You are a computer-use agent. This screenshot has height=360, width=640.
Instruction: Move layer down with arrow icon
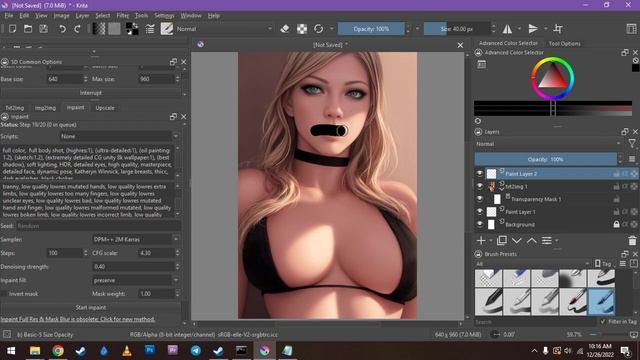517,241
